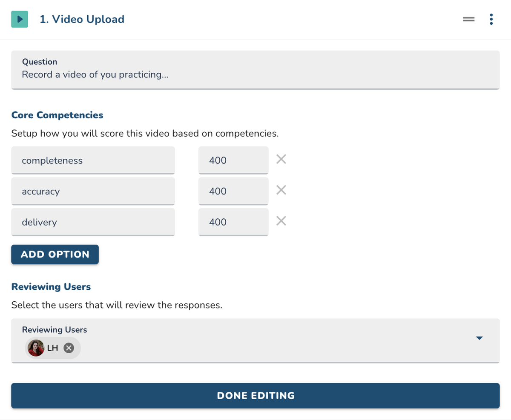The height and width of the screenshot is (420, 511).
Task: Edit the completeness competency name field
Action: click(x=93, y=160)
